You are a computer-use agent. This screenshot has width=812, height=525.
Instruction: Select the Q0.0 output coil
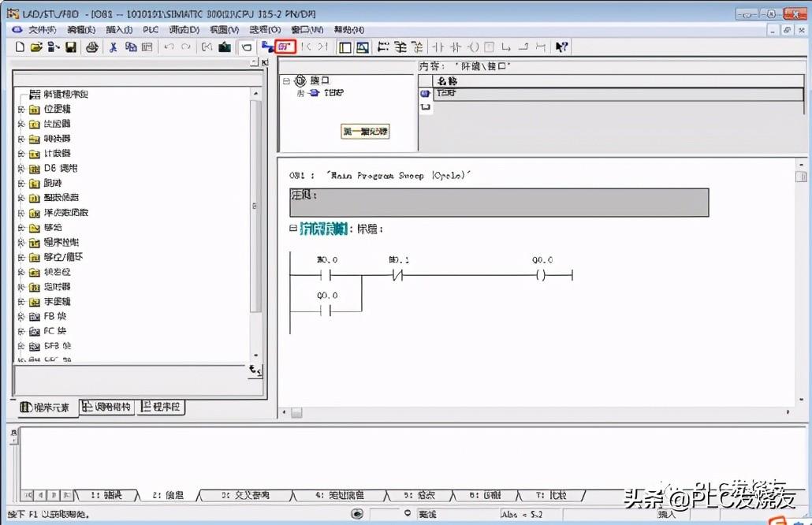point(541,275)
